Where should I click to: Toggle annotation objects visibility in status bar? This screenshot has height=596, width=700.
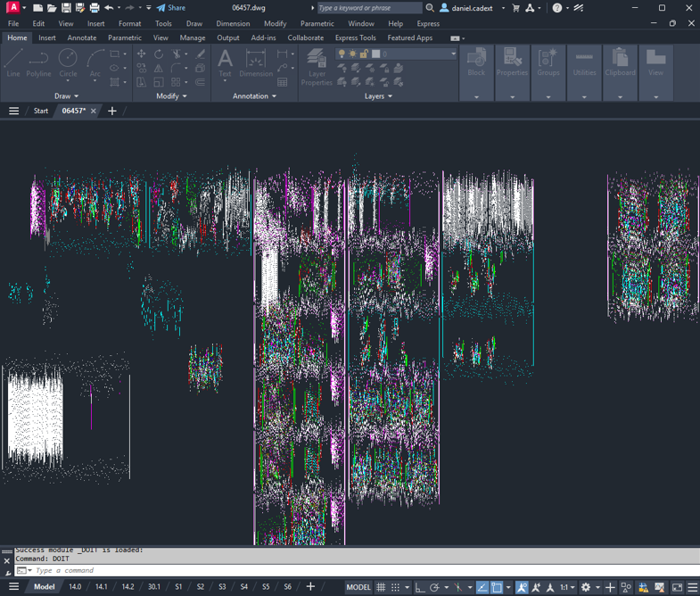522,587
